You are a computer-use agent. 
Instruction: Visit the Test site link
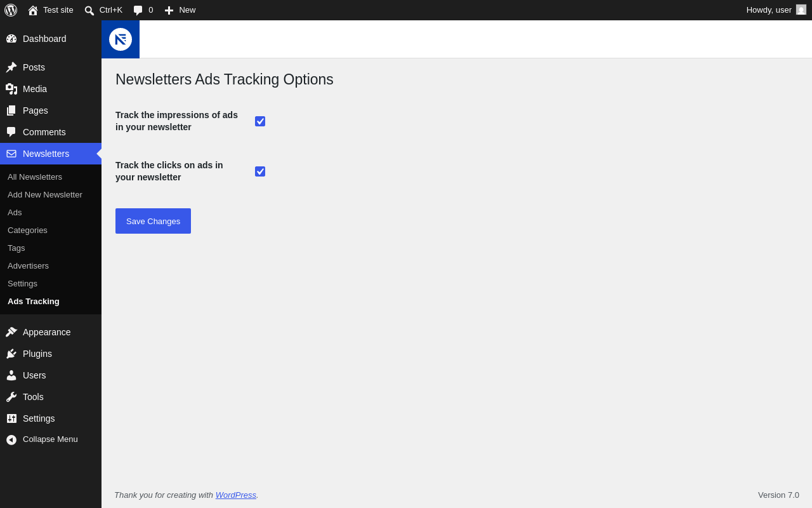point(51,10)
